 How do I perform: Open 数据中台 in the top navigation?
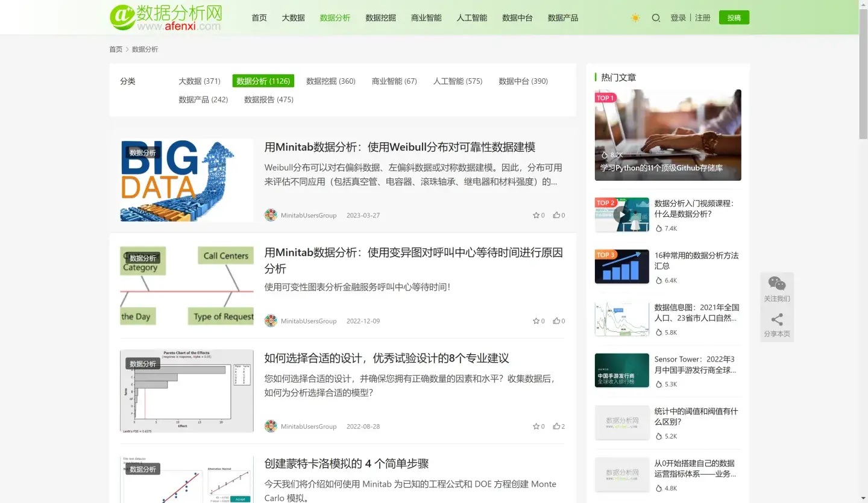[517, 18]
